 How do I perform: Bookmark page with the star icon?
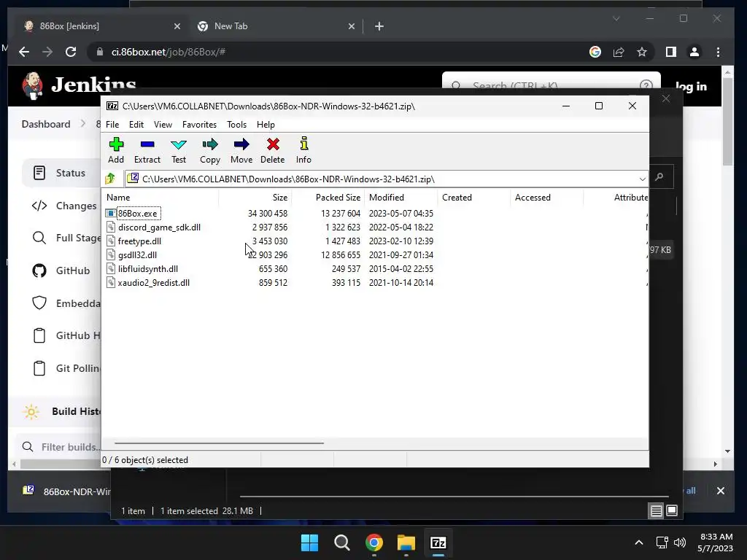(x=642, y=52)
